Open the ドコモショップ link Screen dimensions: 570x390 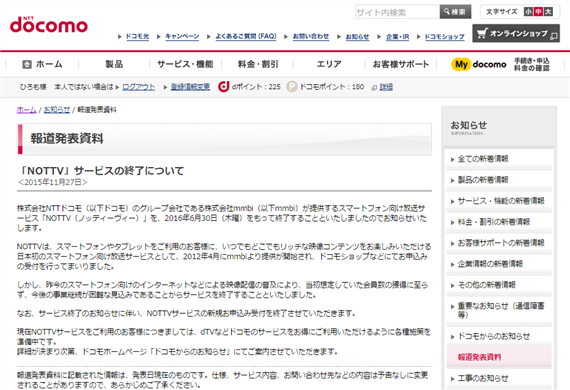click(445, 37)
